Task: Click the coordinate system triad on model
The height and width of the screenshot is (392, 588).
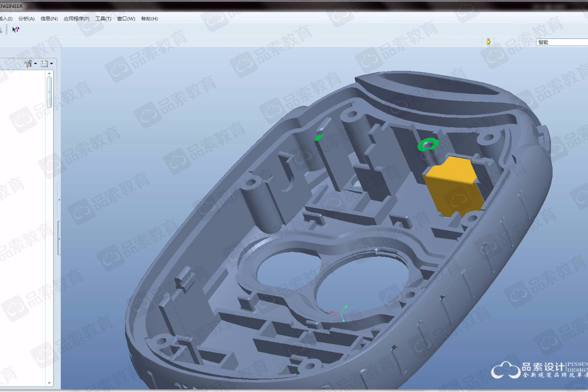Action: coord(339,313)
